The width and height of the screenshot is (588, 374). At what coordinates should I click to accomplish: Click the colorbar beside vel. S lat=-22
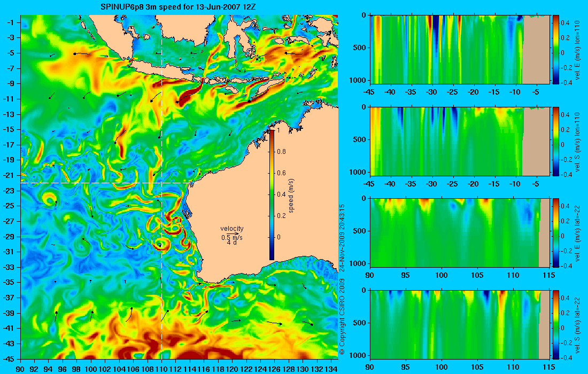pos(556,324)
